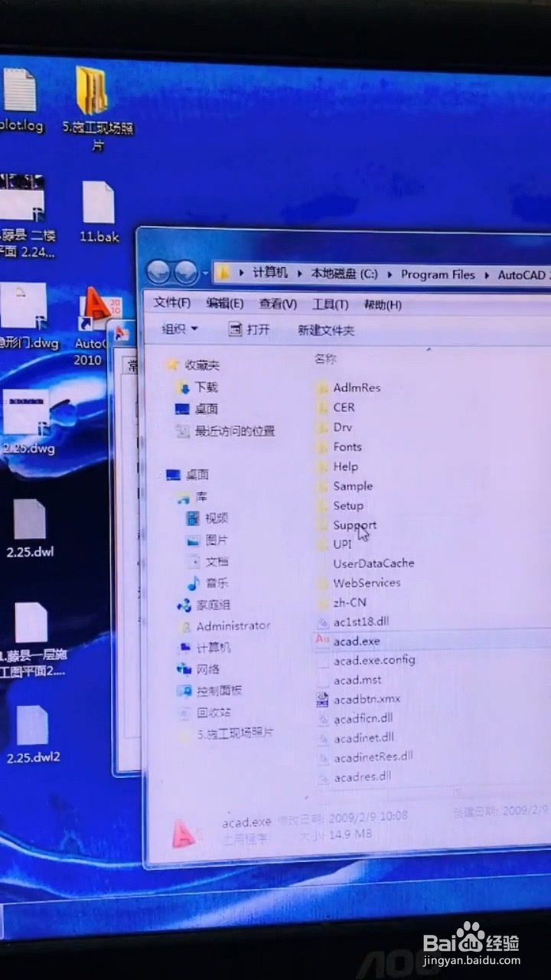Select the 2.25.dwl desktop file
This screenshot has width=551, height=980.
pos(30,530)
